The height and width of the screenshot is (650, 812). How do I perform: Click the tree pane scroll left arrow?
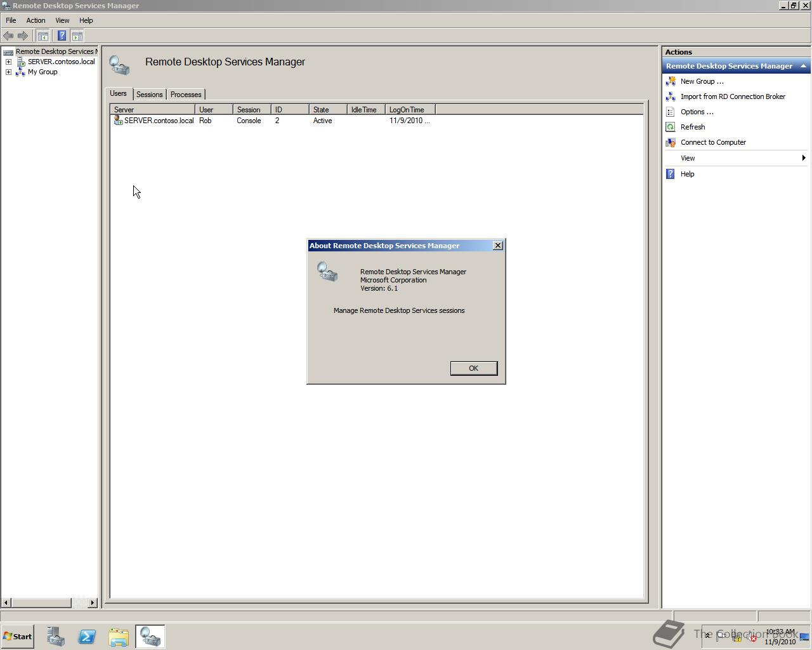coord(6,602)
